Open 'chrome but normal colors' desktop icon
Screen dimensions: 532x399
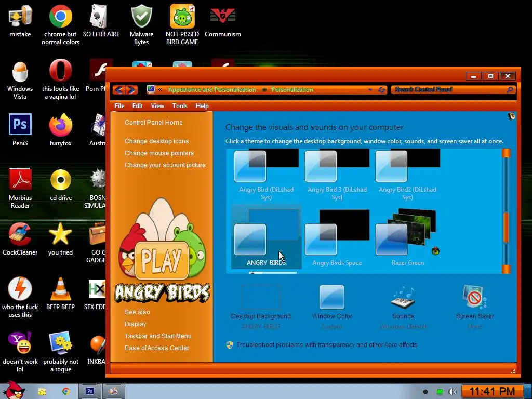(60, 24)
